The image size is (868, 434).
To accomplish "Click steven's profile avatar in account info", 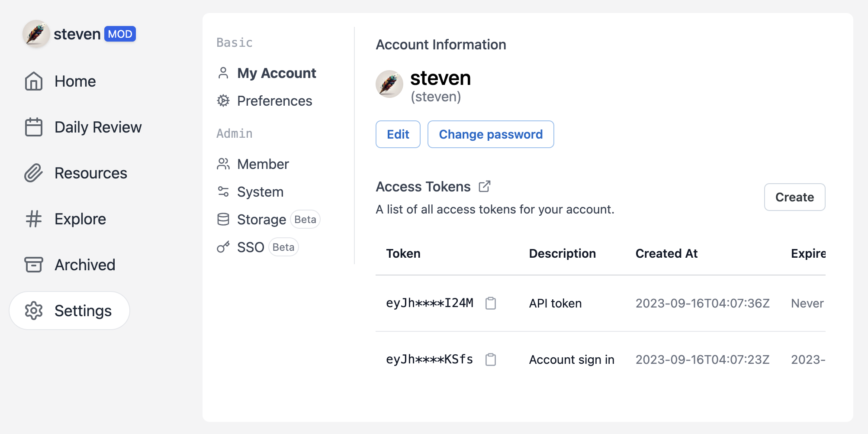I will (389, 84).
